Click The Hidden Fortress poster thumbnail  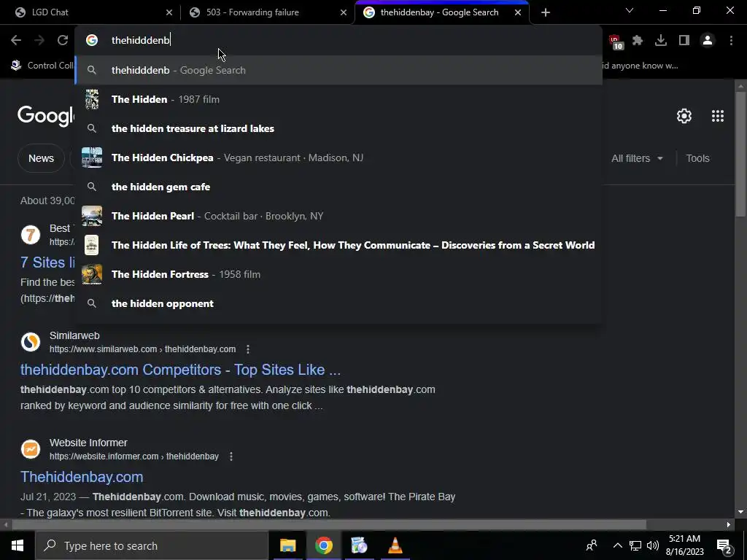[91, 274]
